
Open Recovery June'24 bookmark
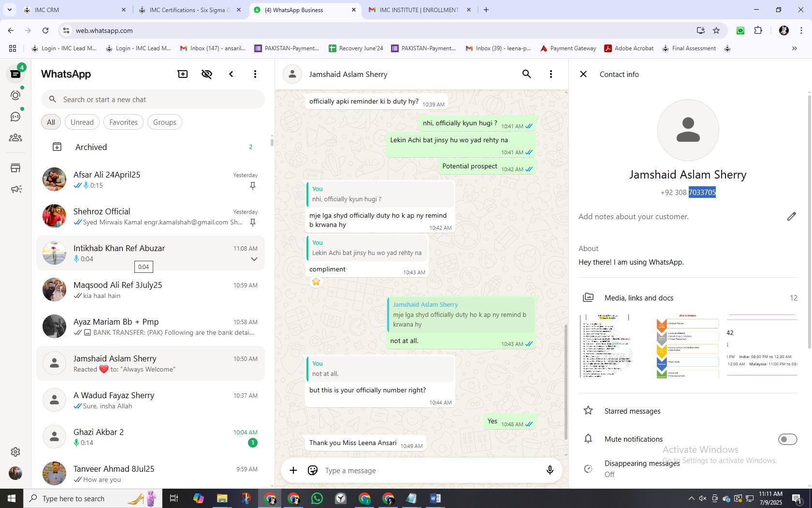[356, 48]
